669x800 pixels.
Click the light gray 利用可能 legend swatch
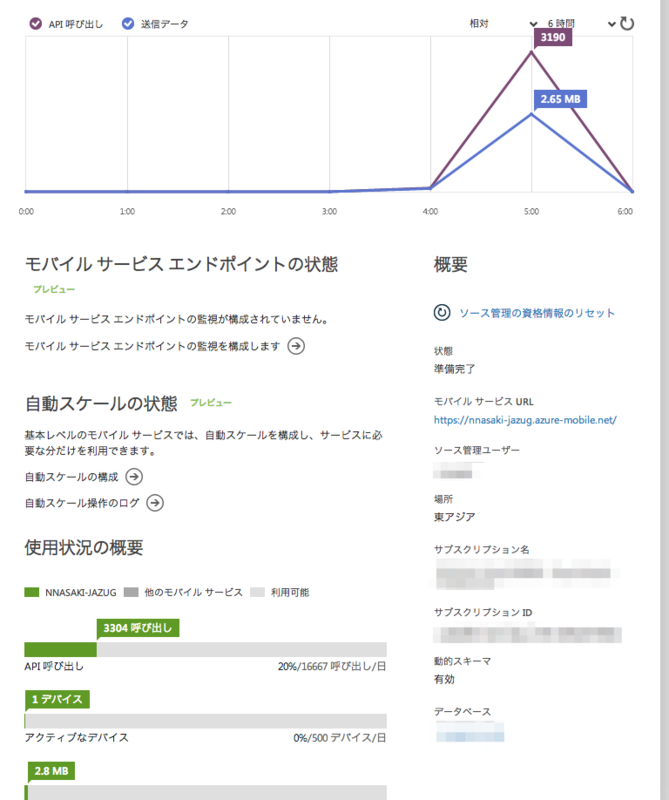click(257, 592)
